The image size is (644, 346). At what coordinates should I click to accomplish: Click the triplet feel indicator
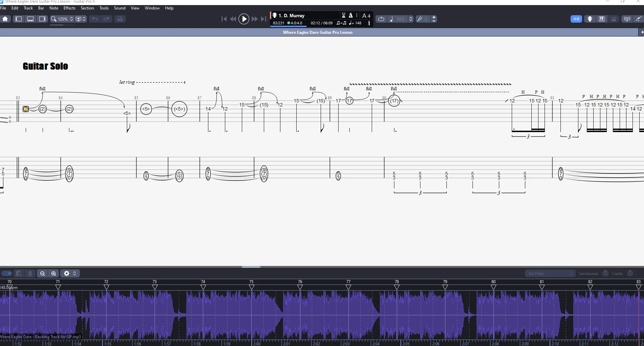pyautogui.click(x=341, y=23)
